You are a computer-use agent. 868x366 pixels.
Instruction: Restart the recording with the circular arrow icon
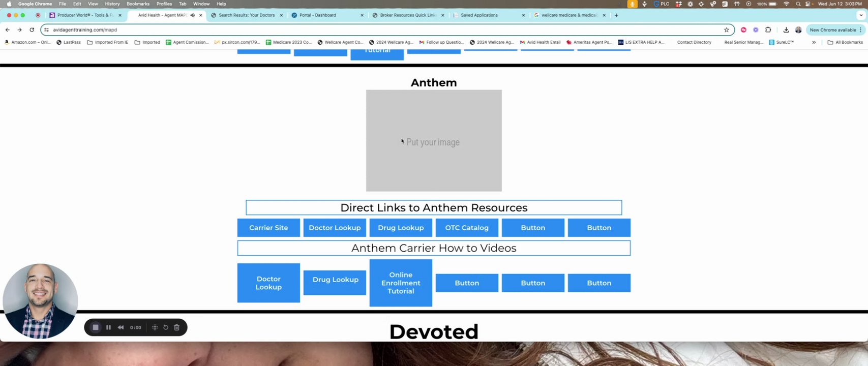[x=166, y=327]
